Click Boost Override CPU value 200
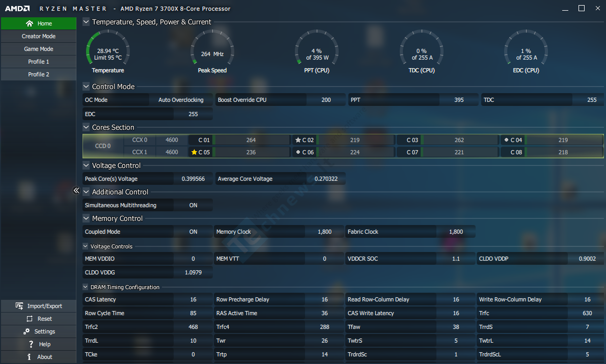Screen dimensions: 606x364 [x=326, y=100]
